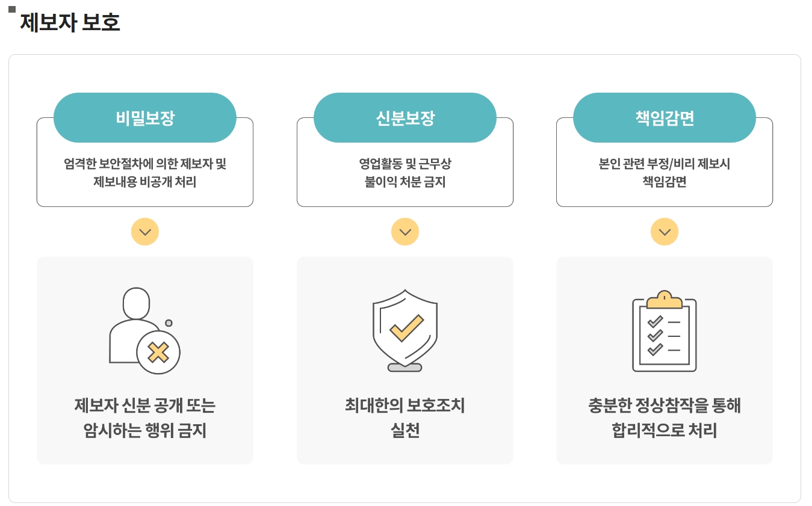Select the 비밀보장 teal pill label
This screenshot has width=812, height=506.
coord(145,117)
